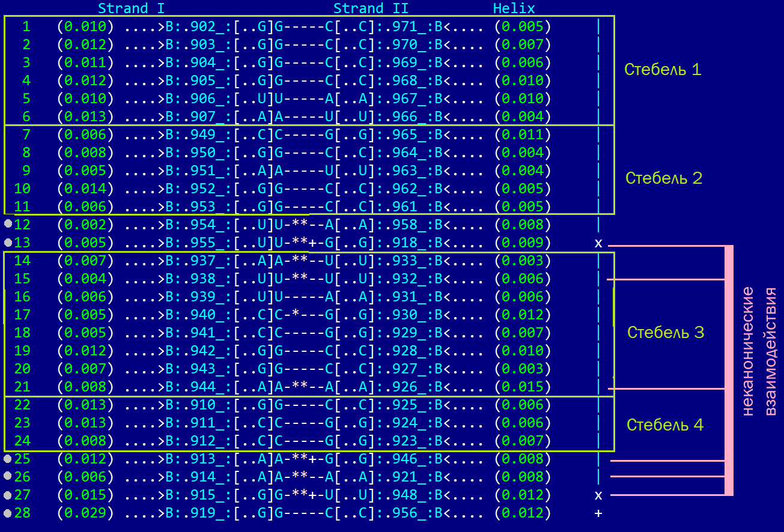Click the C-*---G pair in row 17
The height and width of the screenshot is (532, 784).
click(303, 315)
